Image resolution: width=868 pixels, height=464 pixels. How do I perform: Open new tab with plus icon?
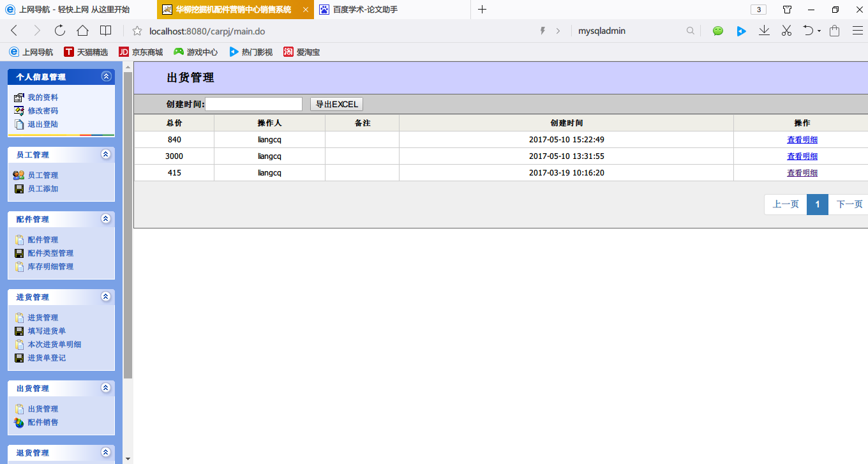[x=482, y=10]
